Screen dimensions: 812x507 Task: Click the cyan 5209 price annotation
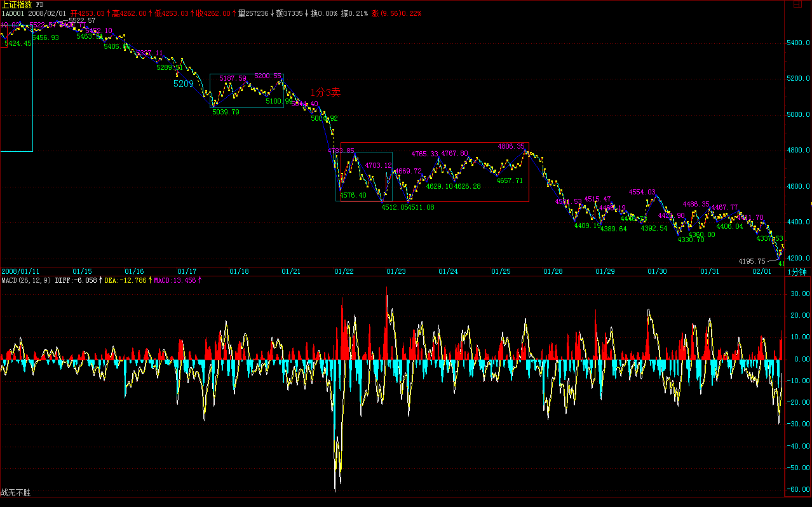[184, 83]
